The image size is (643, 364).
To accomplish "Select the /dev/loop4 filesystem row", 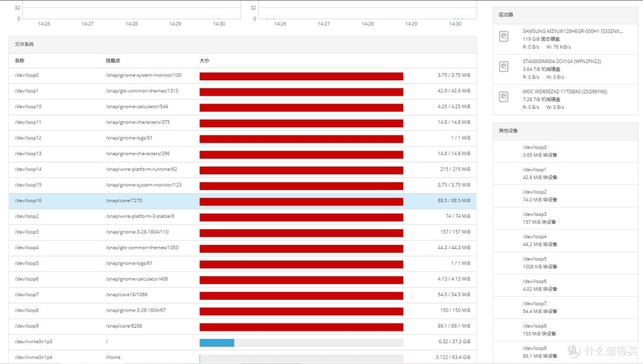I will (242, 248).
